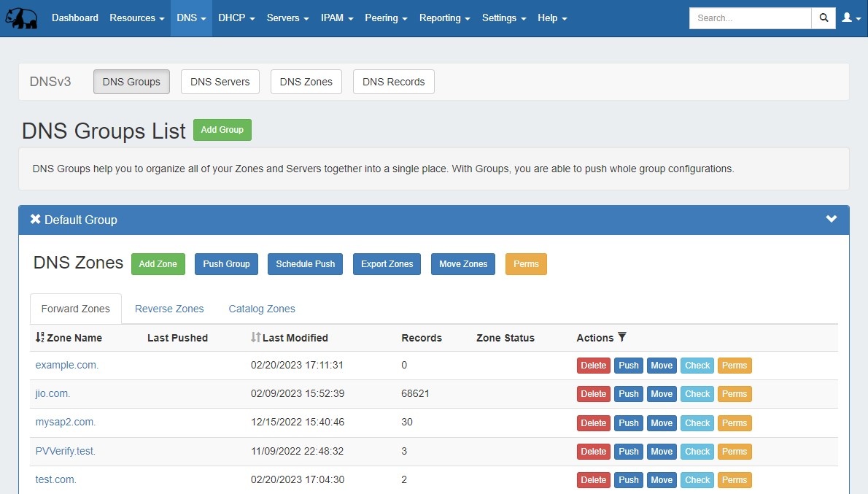Open the example.com. zone link
The image size is (868, 494).
coord(67,365)
